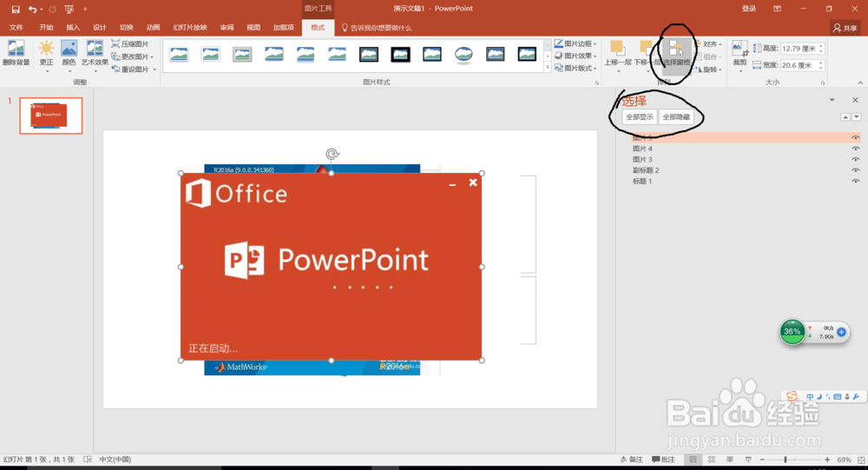Select 副标题 2 in the selection pane
Image resolution: width=868 pixels, height=470 pixels.
[646, 170]
